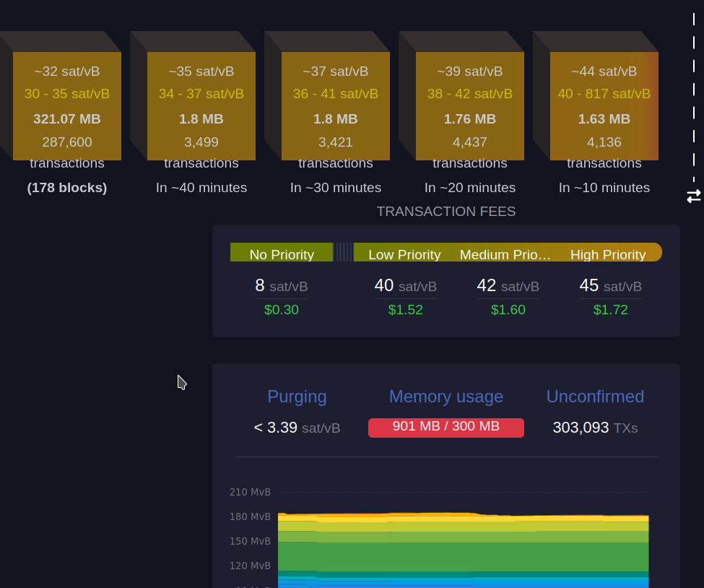Click the green band in mempool graph
Screen dimensions: 704x588
[462, 556]
